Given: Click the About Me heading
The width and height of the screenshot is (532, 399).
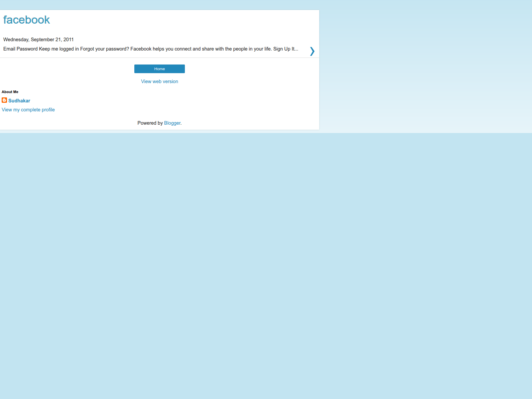Looking at the screenshot, I should point(10,92).
